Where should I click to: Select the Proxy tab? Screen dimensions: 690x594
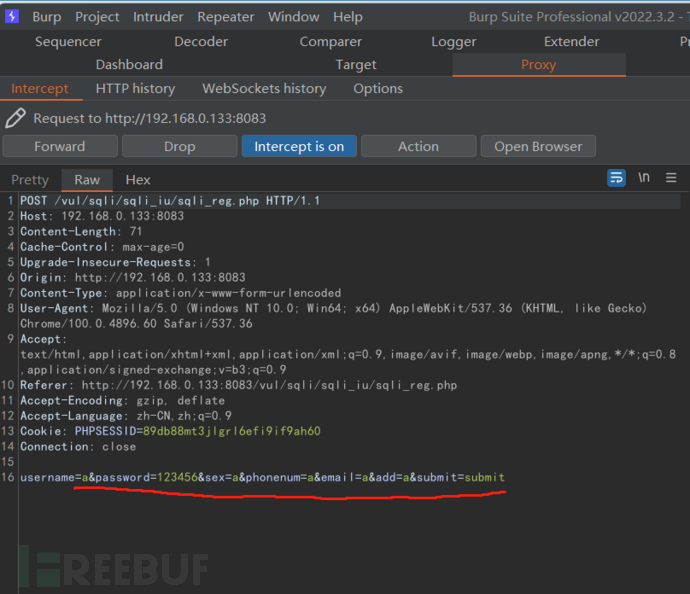pos(539,65)
